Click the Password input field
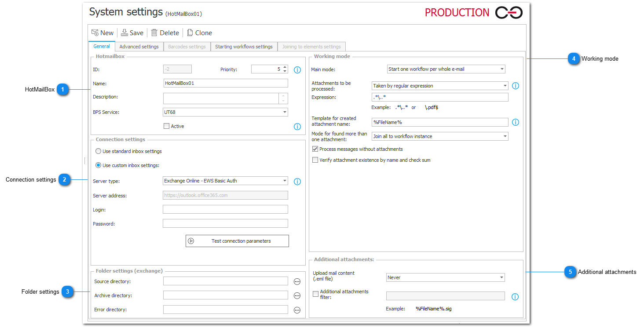The height and width of the screenshot is (328, 644). coord(225,223)
